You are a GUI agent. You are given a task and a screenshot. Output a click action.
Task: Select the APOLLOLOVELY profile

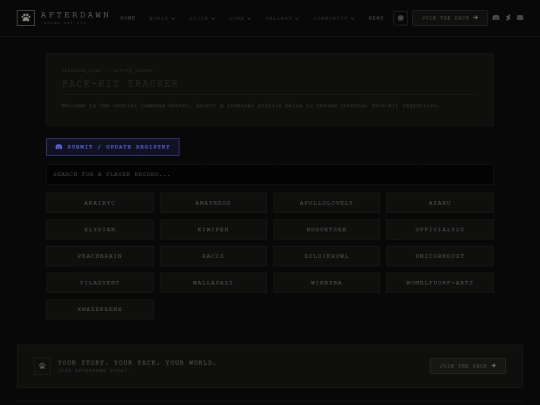tap(326, 203)
